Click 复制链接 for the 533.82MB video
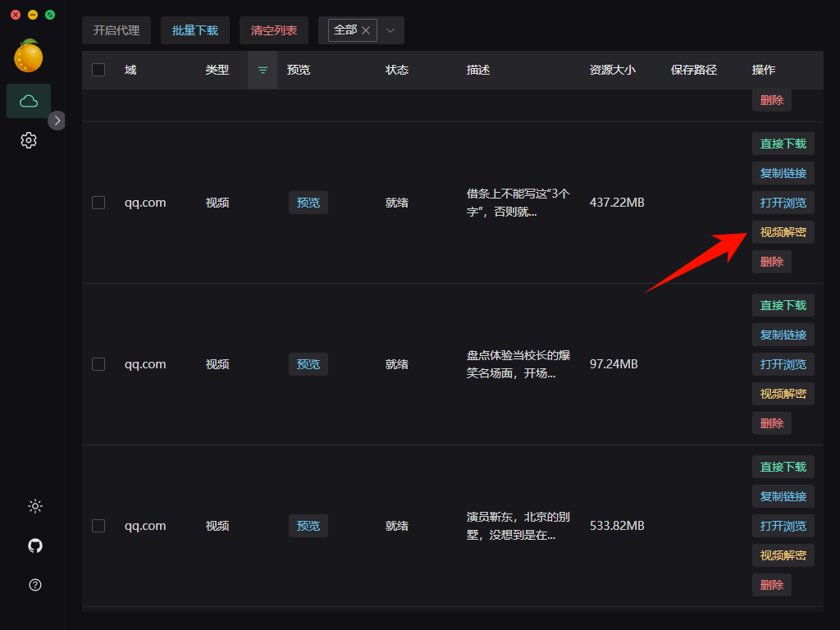 click(783, 496)
